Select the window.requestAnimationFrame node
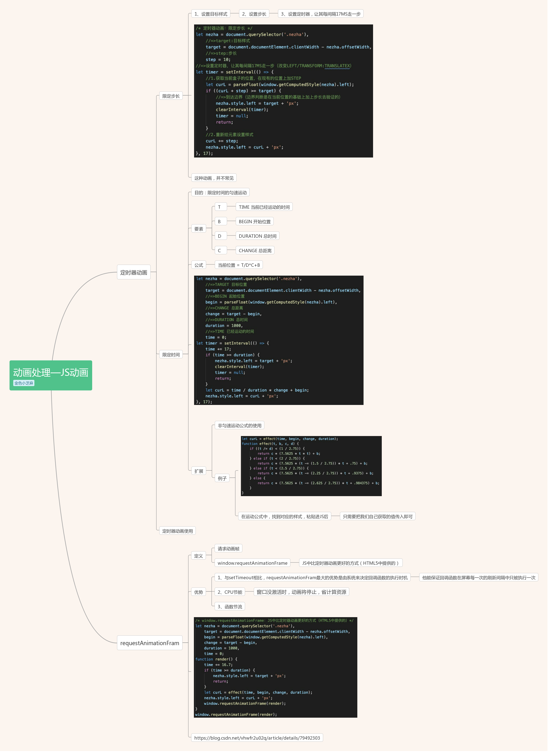 tap(252, 563)
